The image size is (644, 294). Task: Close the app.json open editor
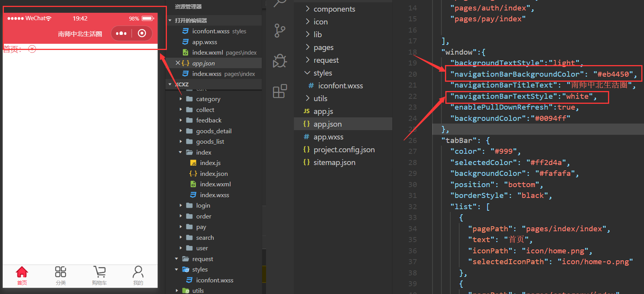pyautogui.click(x=178, y=63)
